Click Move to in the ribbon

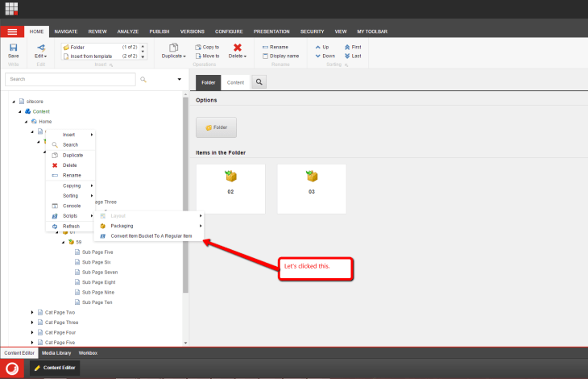(x=207, y=56)
